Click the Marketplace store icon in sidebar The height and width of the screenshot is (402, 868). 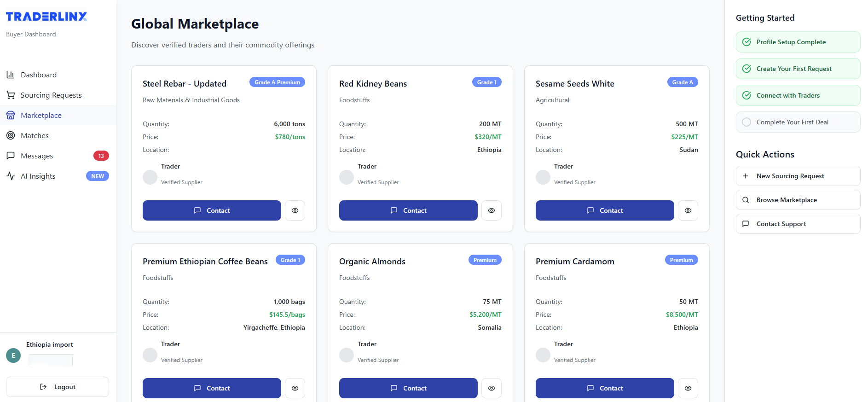[11, 115]
